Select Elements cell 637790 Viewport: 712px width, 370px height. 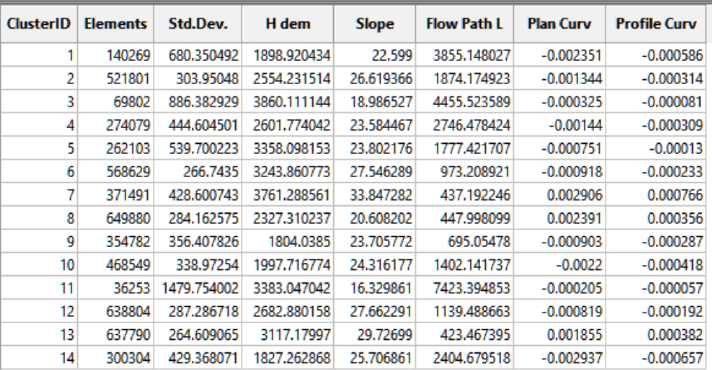(x=116, y=335)
